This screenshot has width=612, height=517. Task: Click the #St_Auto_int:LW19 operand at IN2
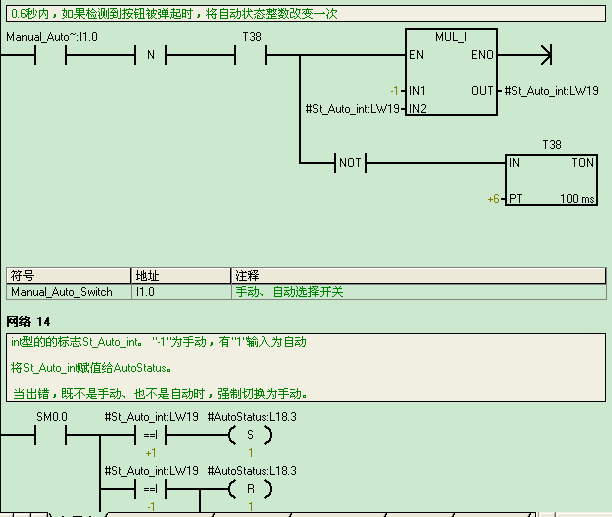coord(352,109)
